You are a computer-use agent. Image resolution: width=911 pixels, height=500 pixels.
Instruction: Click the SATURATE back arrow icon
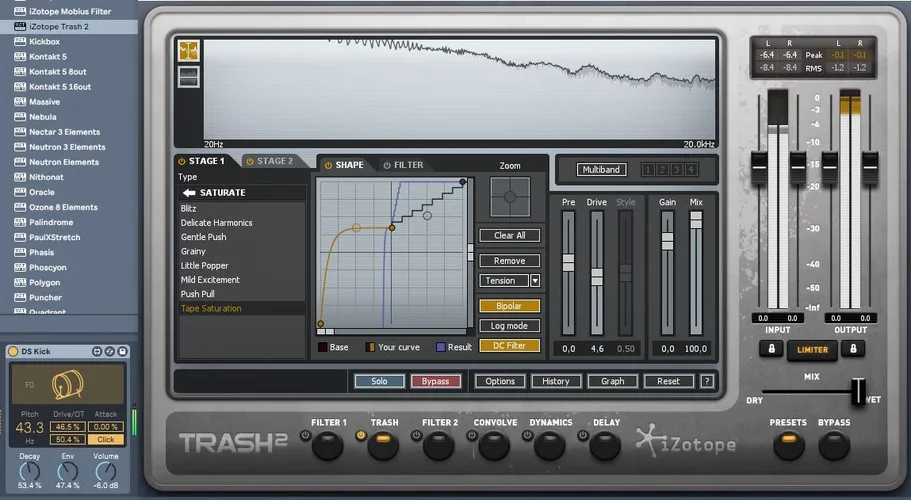(188, 193)
